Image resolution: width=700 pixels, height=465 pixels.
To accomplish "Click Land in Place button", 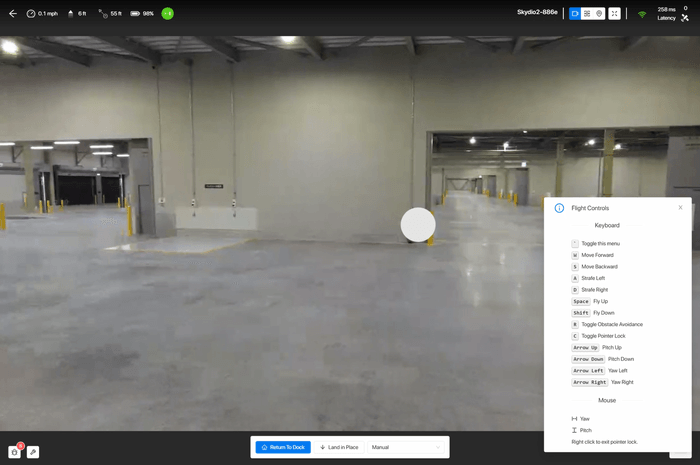I will pyautogui.click(x=339, y=447).
